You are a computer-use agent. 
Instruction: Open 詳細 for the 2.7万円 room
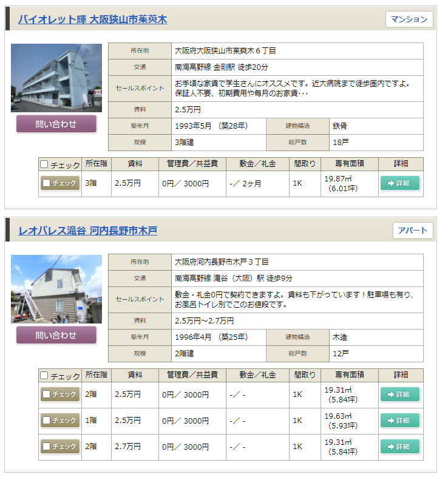tap(400, 446)
